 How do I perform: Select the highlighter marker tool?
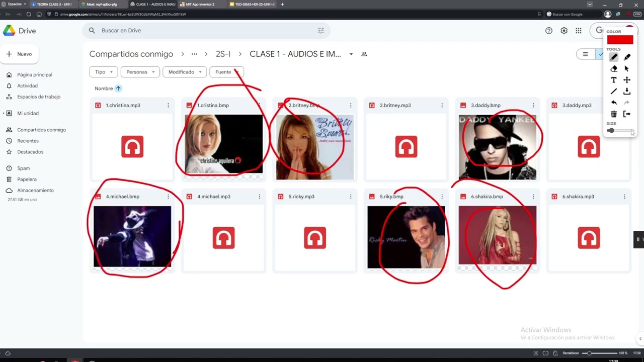[x=627, y=57]
